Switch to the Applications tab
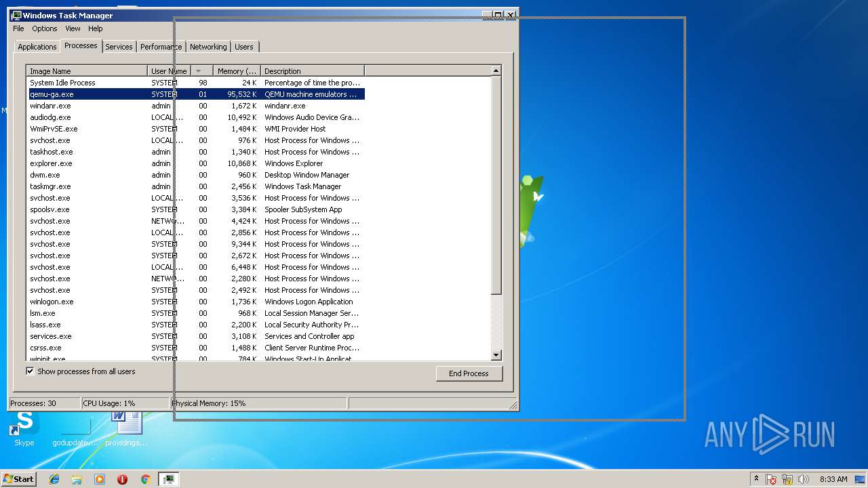Screen dimensions: 868x488 37,47
